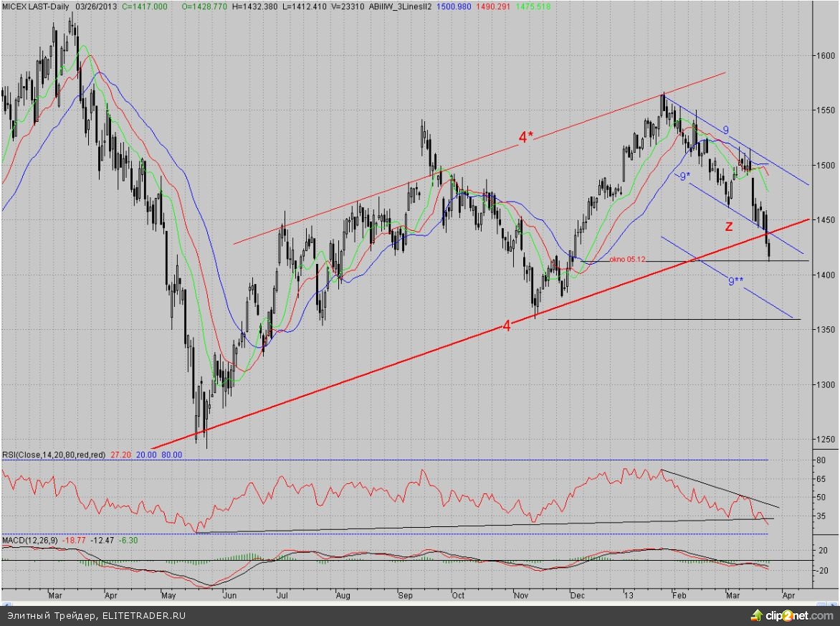This screenshot has height=626, width=840.
Task: Select the Dec marker on time axis
Action: click(577, 595)
